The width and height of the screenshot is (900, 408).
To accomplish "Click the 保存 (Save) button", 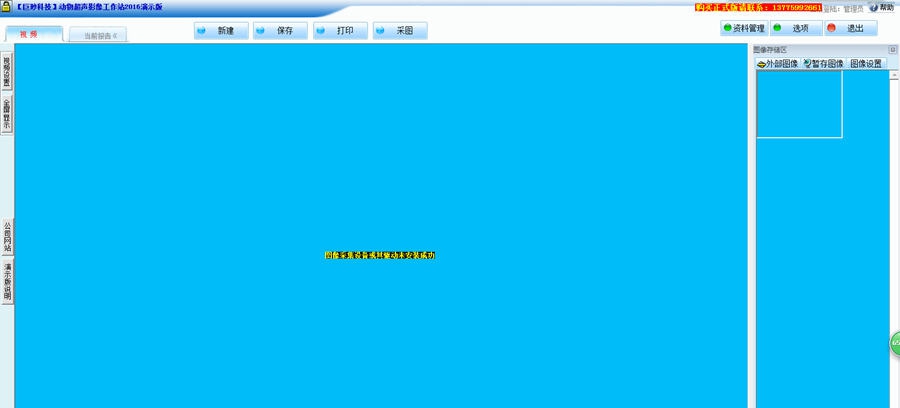I will coord(281,31).
